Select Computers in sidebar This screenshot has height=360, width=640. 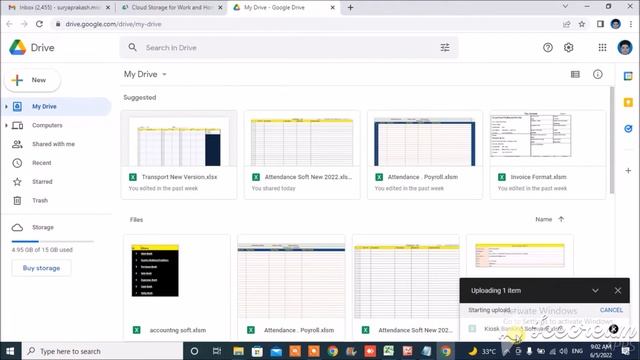coord(56,125)
